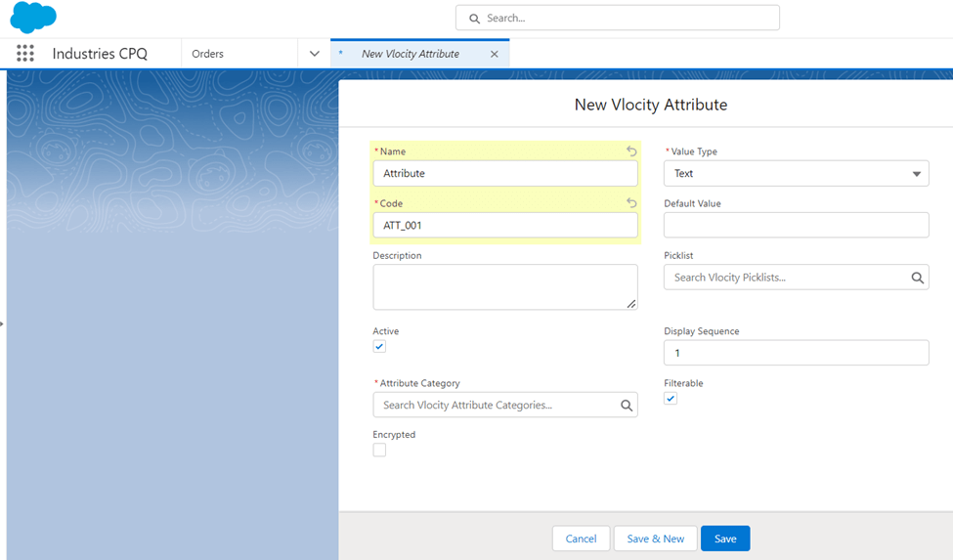Uncheck the Active checkbox
Image resolution: width=953 pixels, height=560 pixels.
point(379,347)
